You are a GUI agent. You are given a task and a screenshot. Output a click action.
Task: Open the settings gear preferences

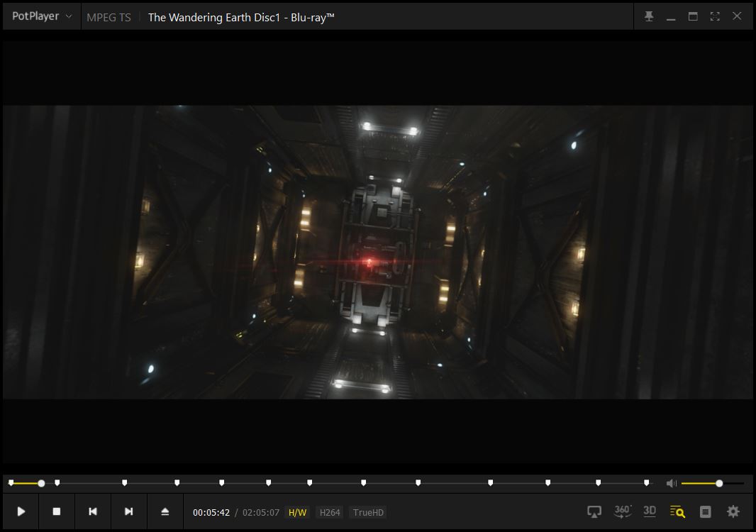pos(733,511)
